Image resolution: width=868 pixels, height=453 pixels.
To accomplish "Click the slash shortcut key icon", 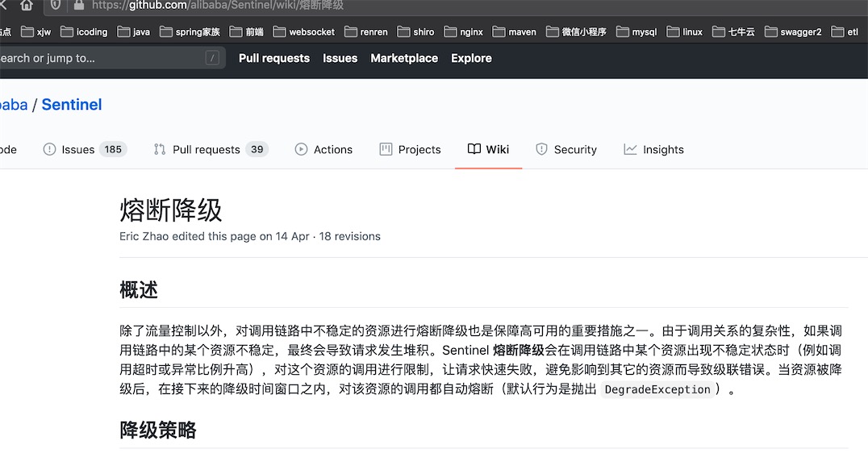I will (212, 58).
